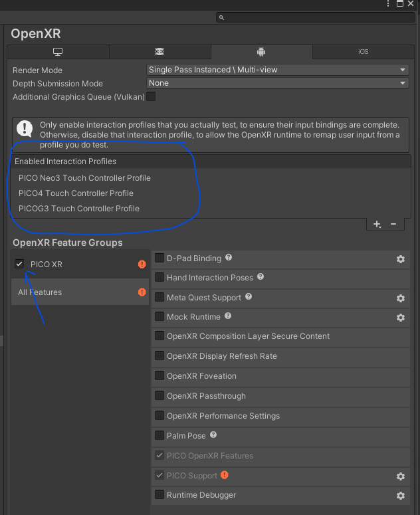The width and height of the screenshot is (420, 515).
Task: Click the PICO XR warning icon
Action: tap(142, 264)
